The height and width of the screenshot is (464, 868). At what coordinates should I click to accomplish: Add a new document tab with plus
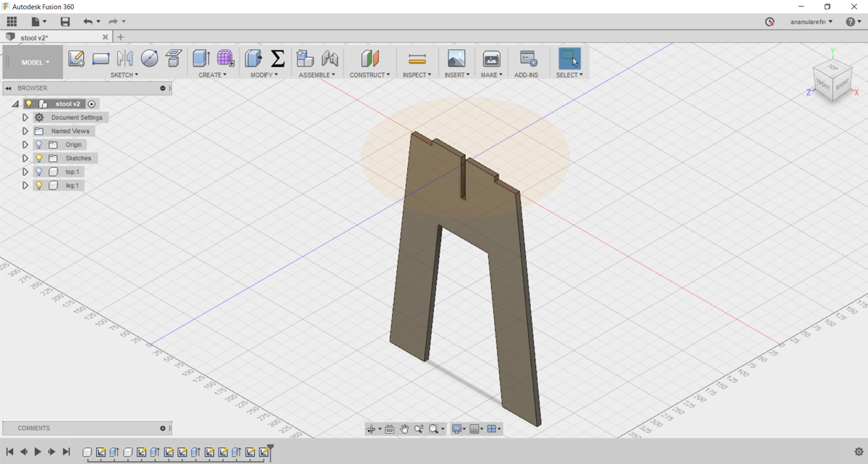(x=121, y=37)
